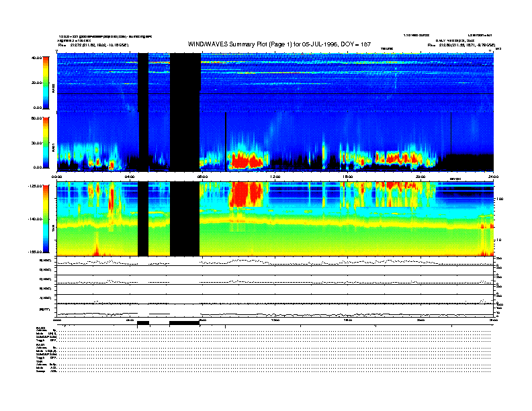Click the 10 frequency label beside TNR panel
The image size is (532, 411).
point(498,240)
